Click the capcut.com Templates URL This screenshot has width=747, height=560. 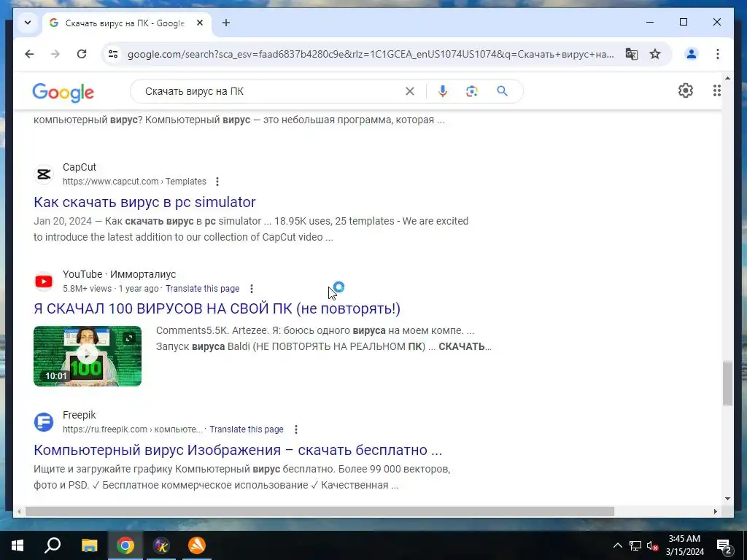[x=134, y=182]
